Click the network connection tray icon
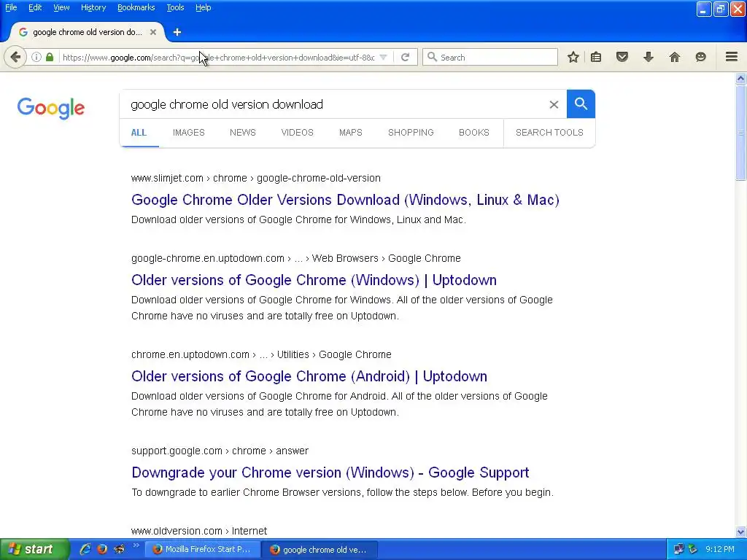The image size is (747, 560). click(x=679, y=549)
